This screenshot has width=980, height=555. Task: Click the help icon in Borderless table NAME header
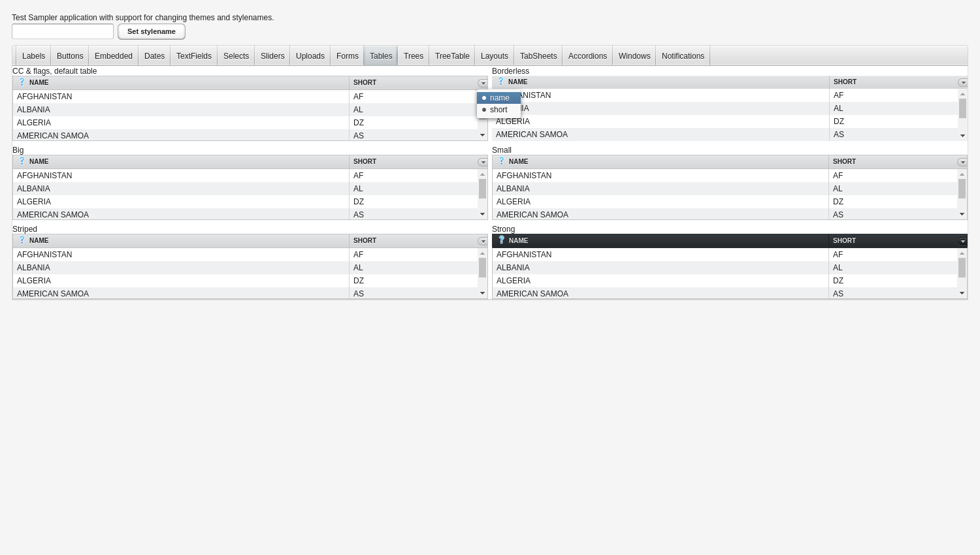pyautogui.click(x=501, y=82)
